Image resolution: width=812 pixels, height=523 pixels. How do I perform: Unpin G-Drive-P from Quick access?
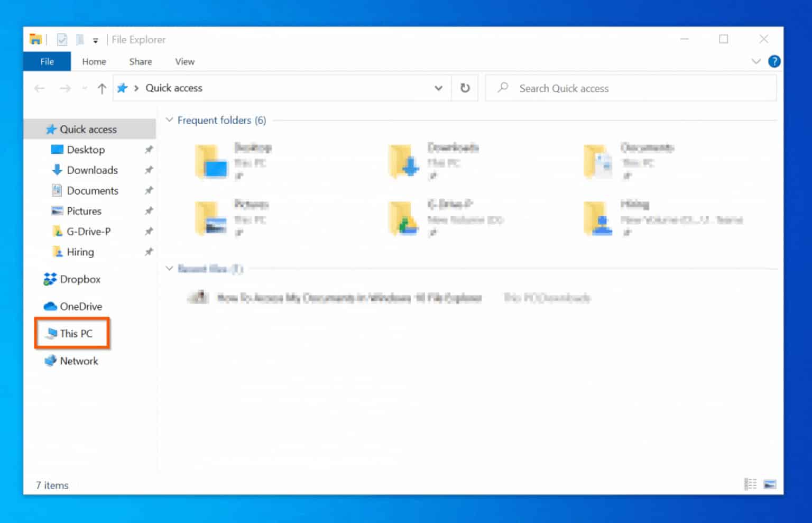pyautogui.click(x=149, y=231)
